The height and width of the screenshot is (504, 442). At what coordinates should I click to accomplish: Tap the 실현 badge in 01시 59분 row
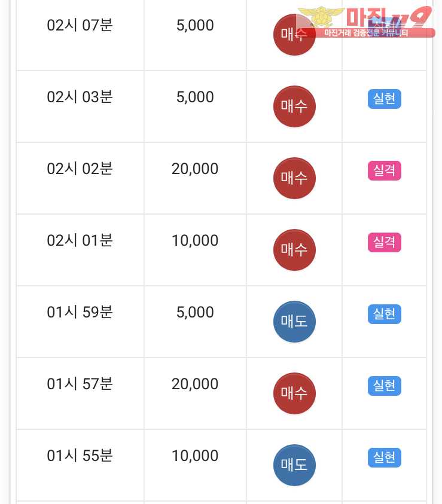coord(384,314)
